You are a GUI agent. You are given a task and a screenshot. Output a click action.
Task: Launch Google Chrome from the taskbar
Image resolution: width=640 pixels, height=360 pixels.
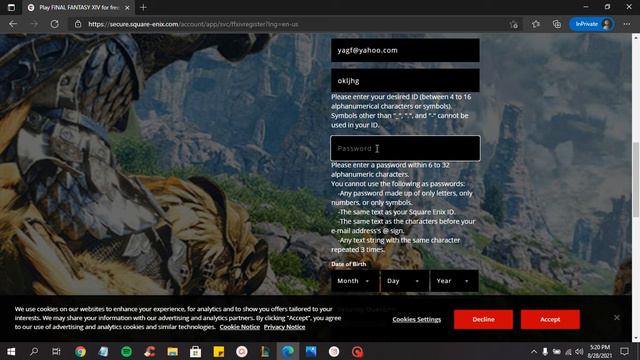(80, 351)
